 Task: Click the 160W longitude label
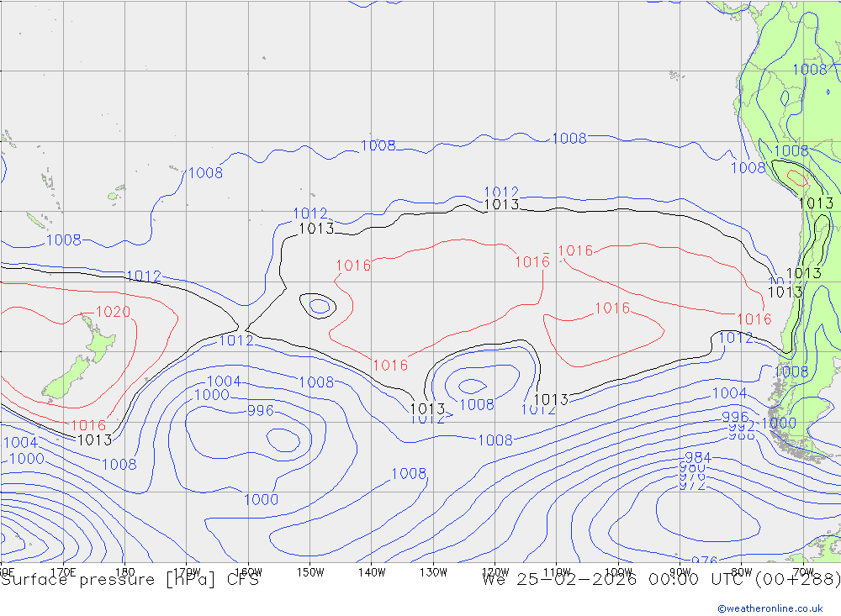click(x=248, y=571)
